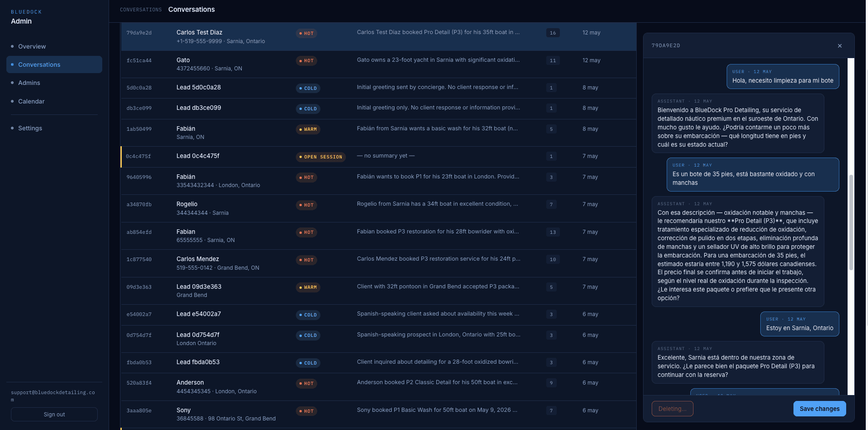The width and height of the screenshot is (868, 430).
Task: Click the Conversations breadcrumb label
Action: click(x=141, y=10)
